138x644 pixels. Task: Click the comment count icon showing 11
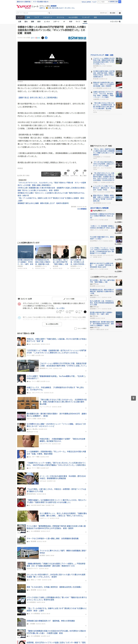coord(33,38)
